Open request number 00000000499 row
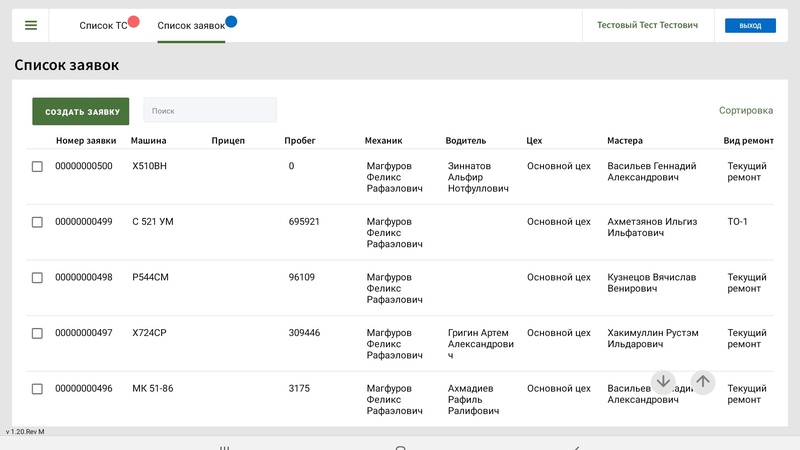The image size is (800, 450). point(84,222)
